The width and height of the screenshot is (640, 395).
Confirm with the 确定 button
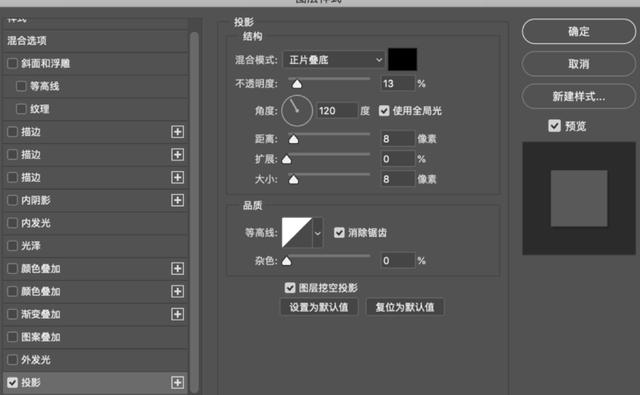tap(579, 31)
